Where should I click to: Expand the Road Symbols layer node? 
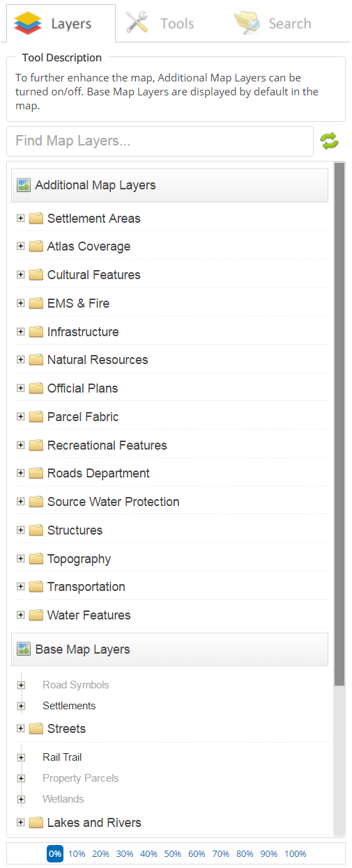click(21, 685)
